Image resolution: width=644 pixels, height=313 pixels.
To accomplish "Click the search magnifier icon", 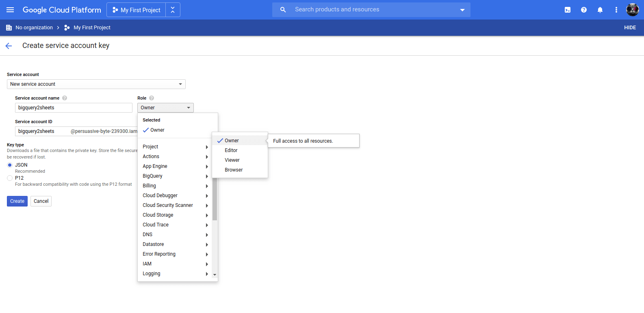I will [283, 10].
